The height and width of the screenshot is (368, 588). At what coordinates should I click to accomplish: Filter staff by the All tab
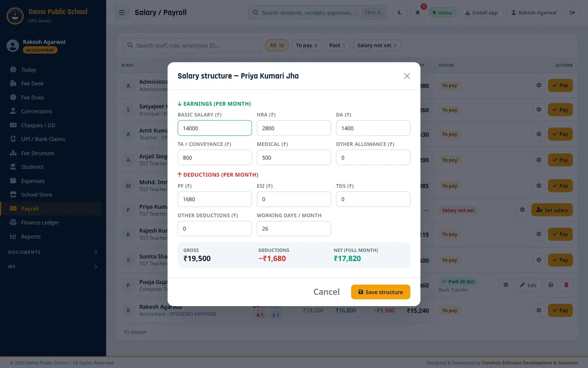pyautogui.click(x=277, y=45)
